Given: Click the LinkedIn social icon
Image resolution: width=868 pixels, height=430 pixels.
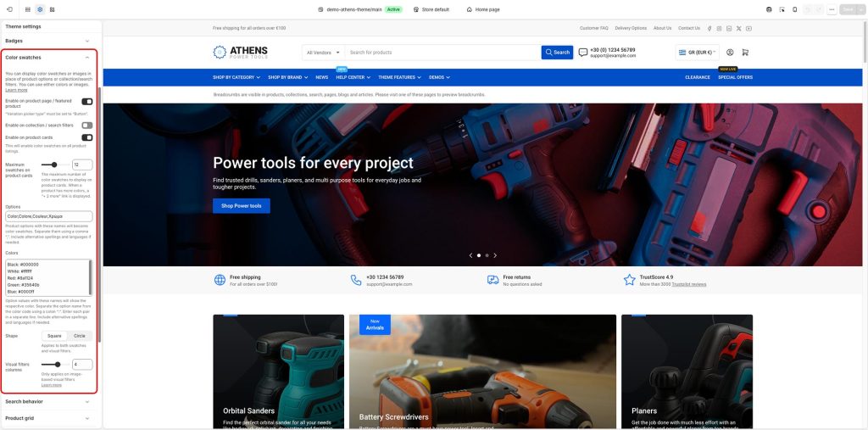Looking at the screenshot, I should [729, 28].
